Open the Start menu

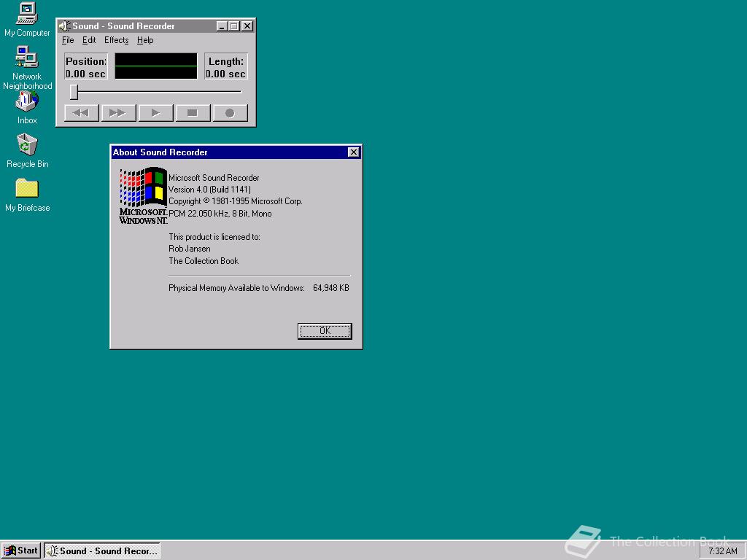pyautogui.click(x=21, y=551)
